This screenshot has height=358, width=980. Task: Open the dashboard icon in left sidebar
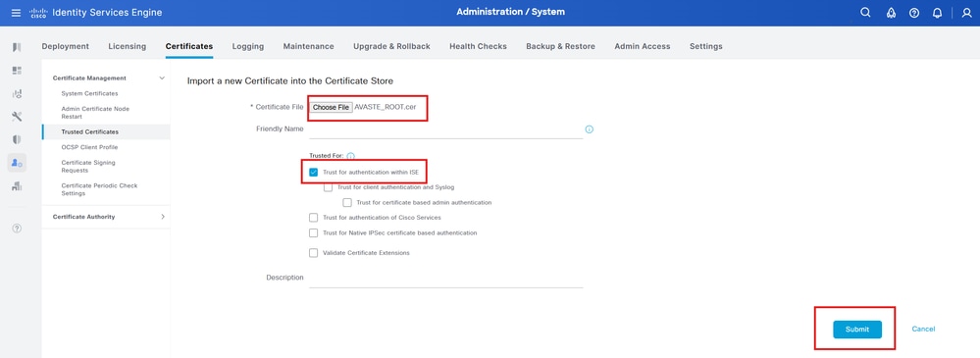17,71
